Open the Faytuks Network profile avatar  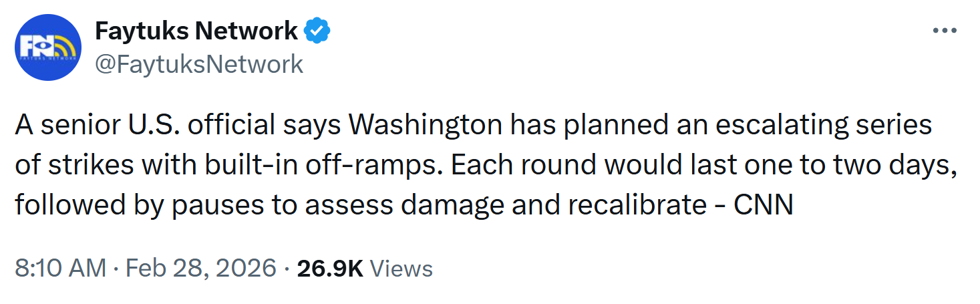(x=47, y=47)
